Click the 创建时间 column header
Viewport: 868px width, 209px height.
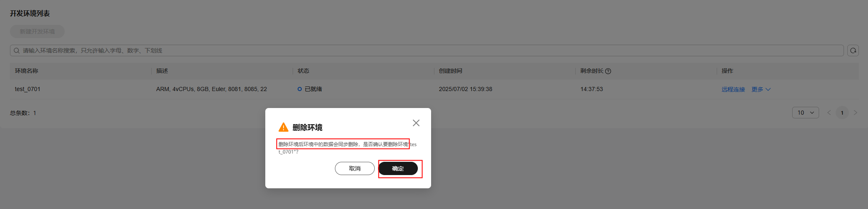[451, 71]
